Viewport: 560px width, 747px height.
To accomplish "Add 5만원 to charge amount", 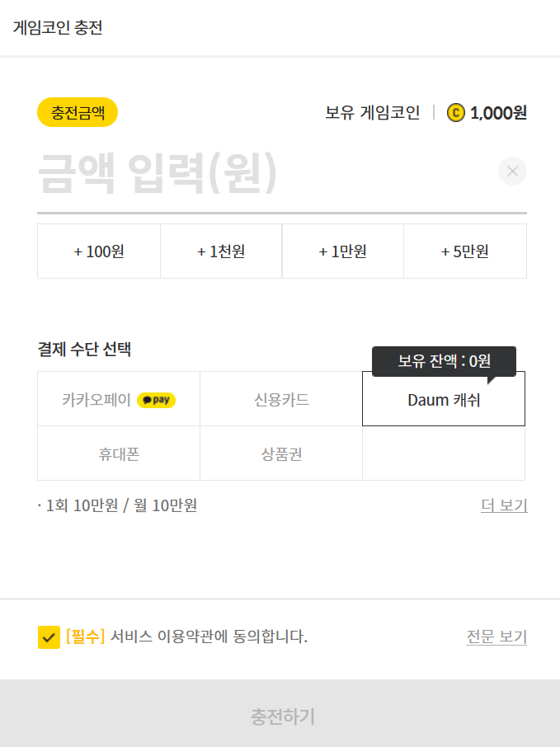I will click(465, 251).
